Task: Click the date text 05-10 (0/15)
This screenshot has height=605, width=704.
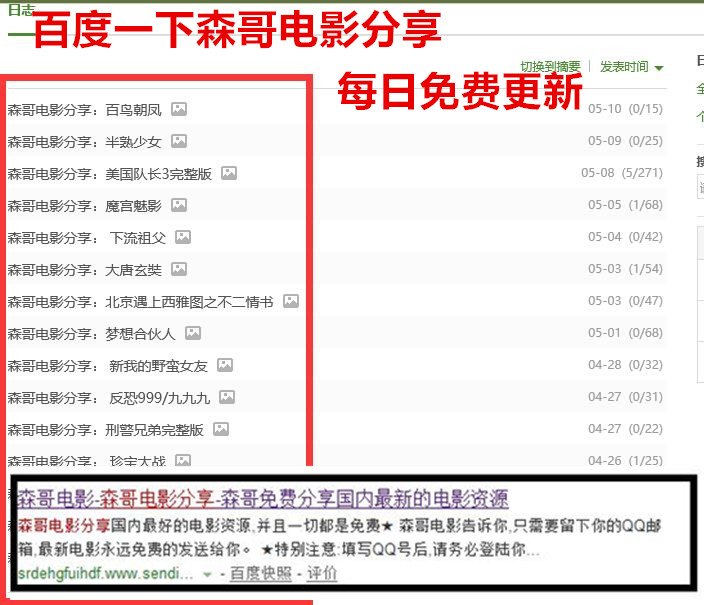Action: click(625, 109)
